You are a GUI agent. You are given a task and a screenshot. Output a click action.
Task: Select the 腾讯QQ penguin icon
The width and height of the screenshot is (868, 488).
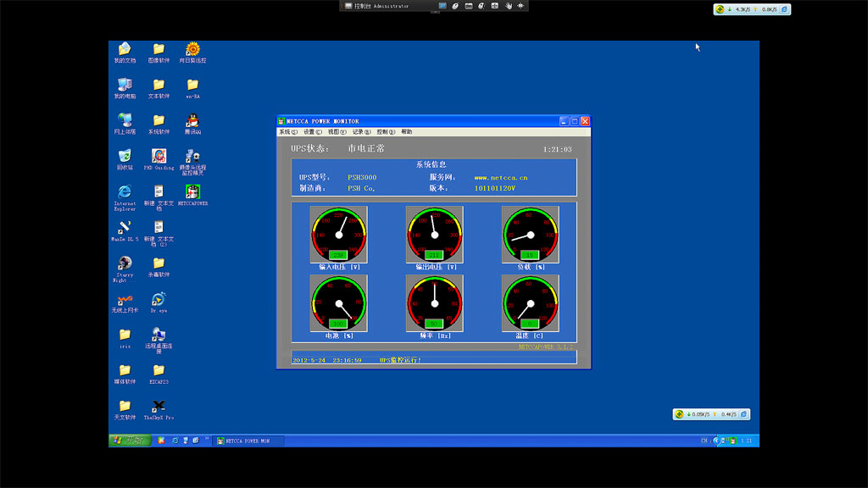[192, 125]
